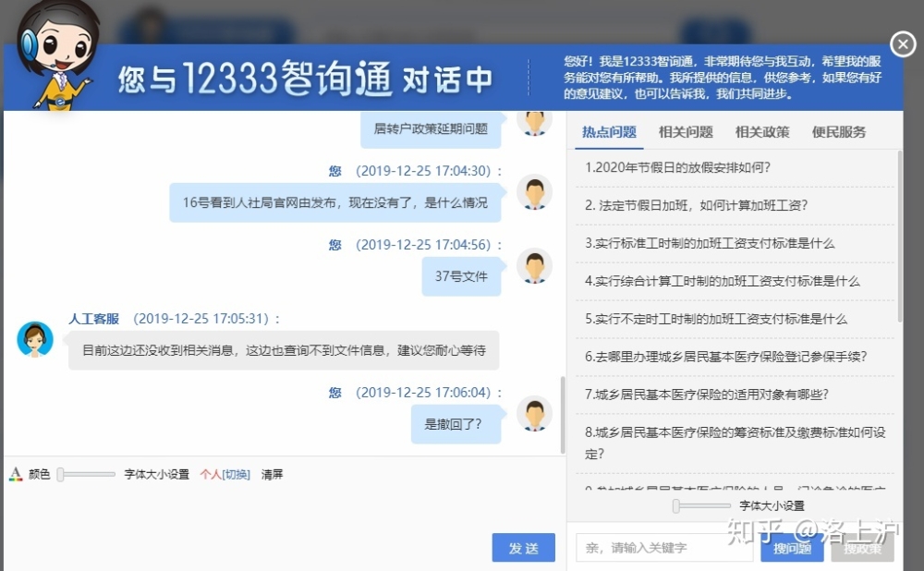Click the 居转户政策延期问题 message bubble
Screen dimensions: 924x571
431,129
